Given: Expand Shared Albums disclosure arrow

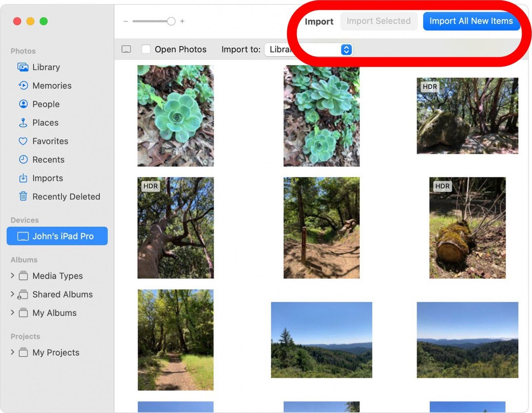Looking at the screenshot, I should 12,294.
